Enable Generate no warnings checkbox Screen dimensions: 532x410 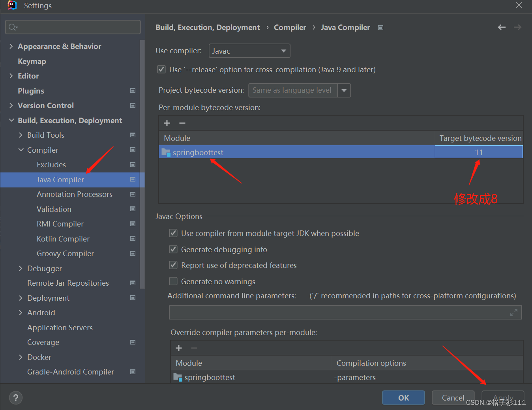tap(173, 281)
